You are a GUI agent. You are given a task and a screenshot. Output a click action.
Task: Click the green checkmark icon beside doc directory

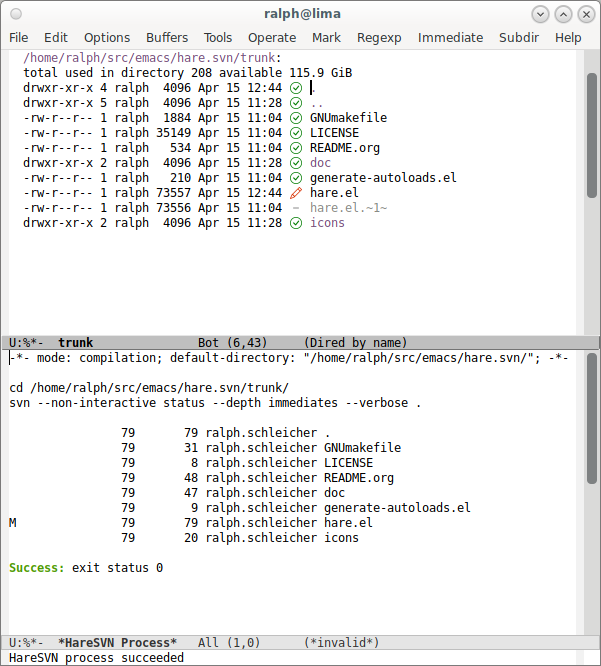[x=296, y=163]
